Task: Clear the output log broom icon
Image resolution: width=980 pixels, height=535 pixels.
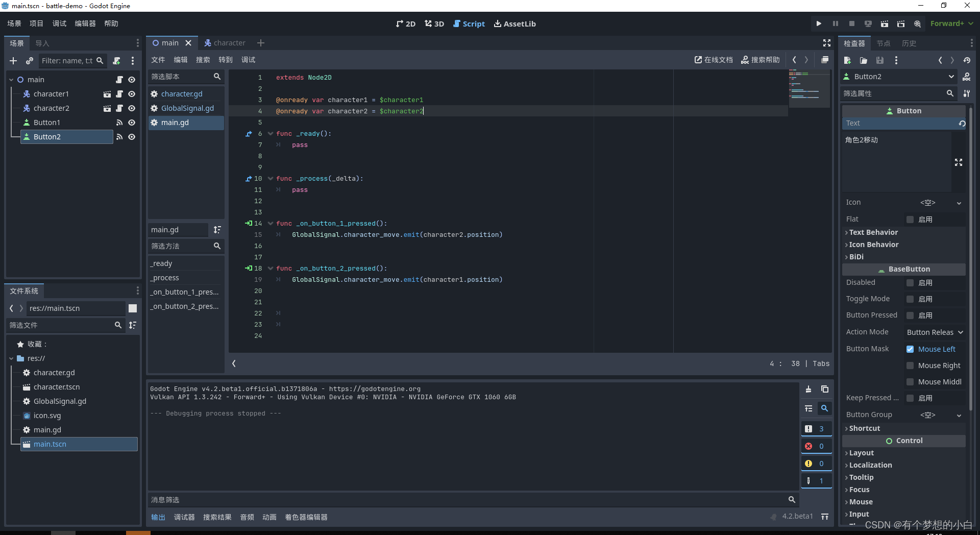Action: (808, 390)
